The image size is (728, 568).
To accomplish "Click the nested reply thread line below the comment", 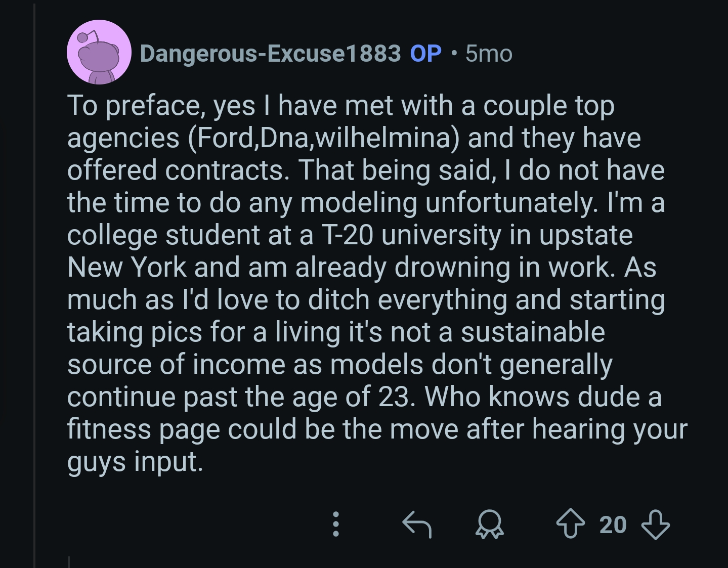I will [x=69, y=561].
